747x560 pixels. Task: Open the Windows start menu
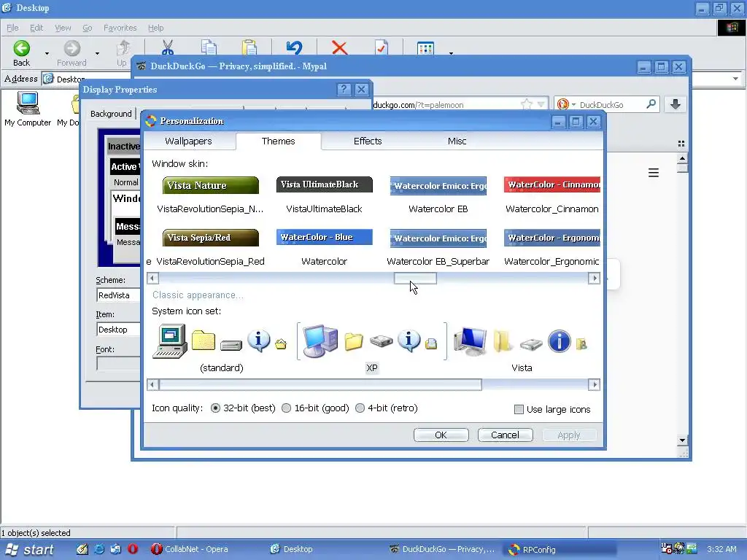pos(28,550)
